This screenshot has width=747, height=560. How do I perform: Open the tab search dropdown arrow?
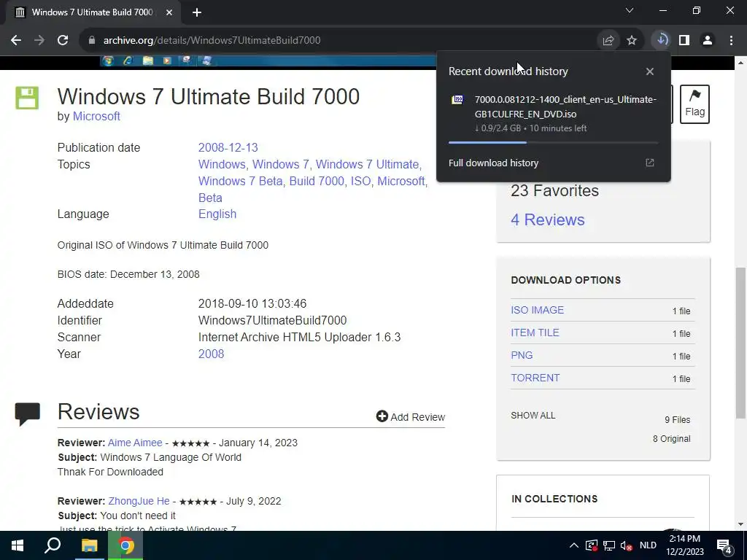tap(630, 10)
